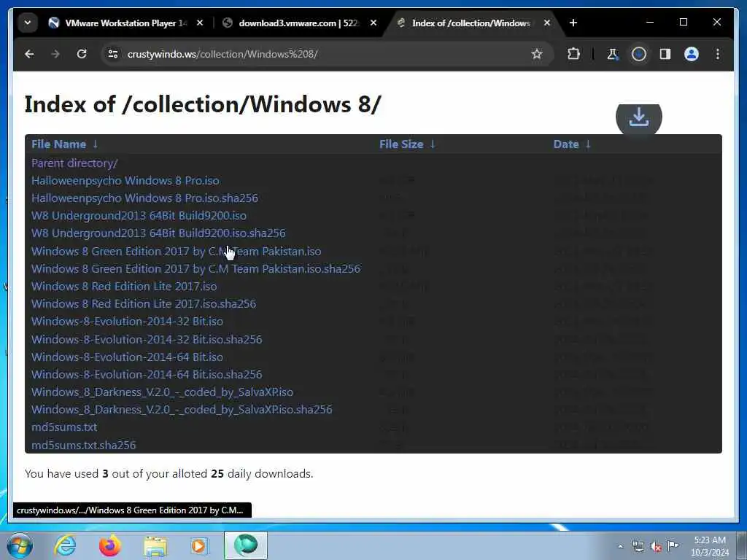Open the Extensions puzzle icon
This screenshot has width=747, height=560.
click(x=573, y=54)
